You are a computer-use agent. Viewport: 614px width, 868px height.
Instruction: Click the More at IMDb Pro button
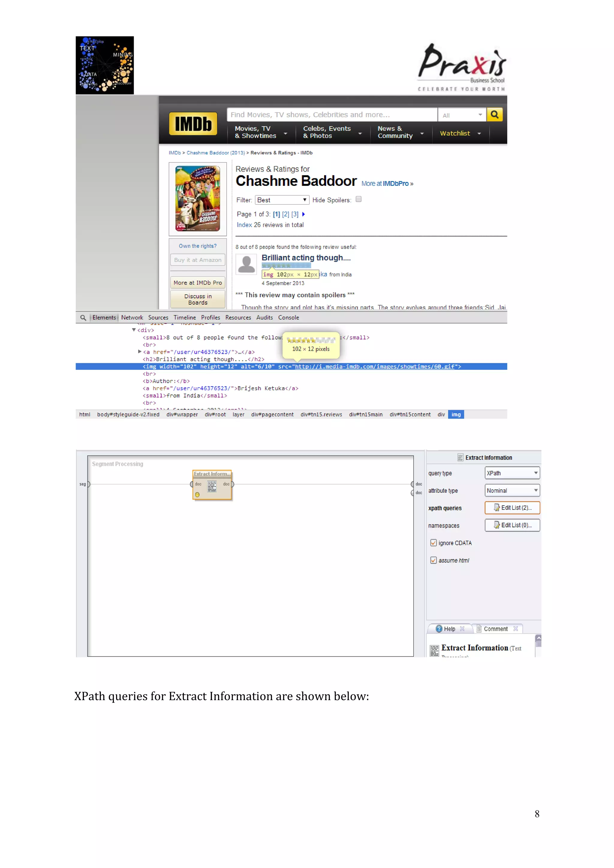pos(197,283)
